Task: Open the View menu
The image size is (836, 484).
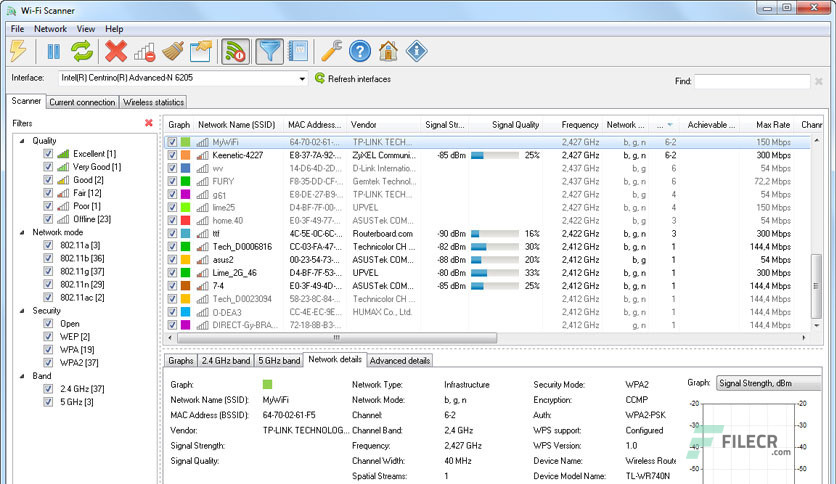Action: tap(86, 29)
